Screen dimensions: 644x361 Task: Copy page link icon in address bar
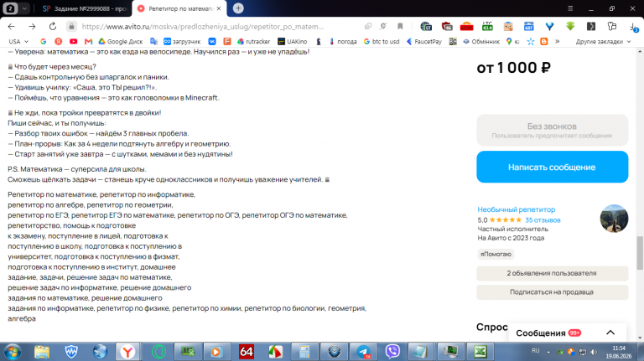coord(368,26)
